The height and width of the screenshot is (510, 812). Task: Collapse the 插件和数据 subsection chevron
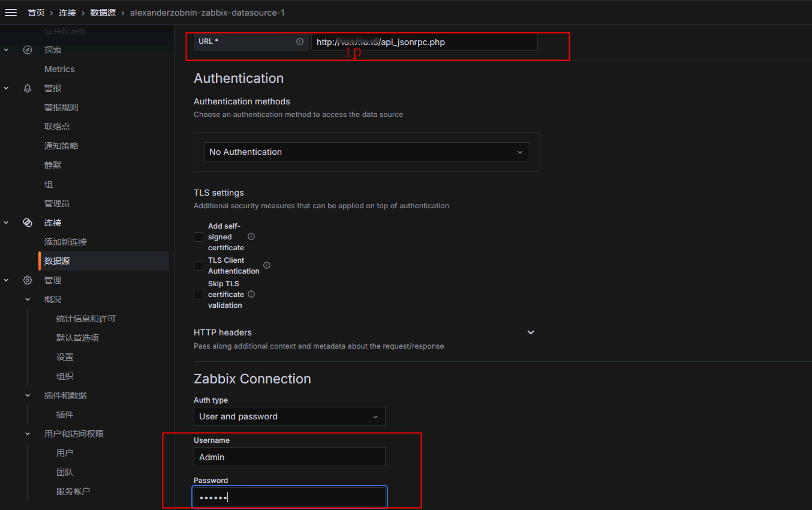coord(28,395)
